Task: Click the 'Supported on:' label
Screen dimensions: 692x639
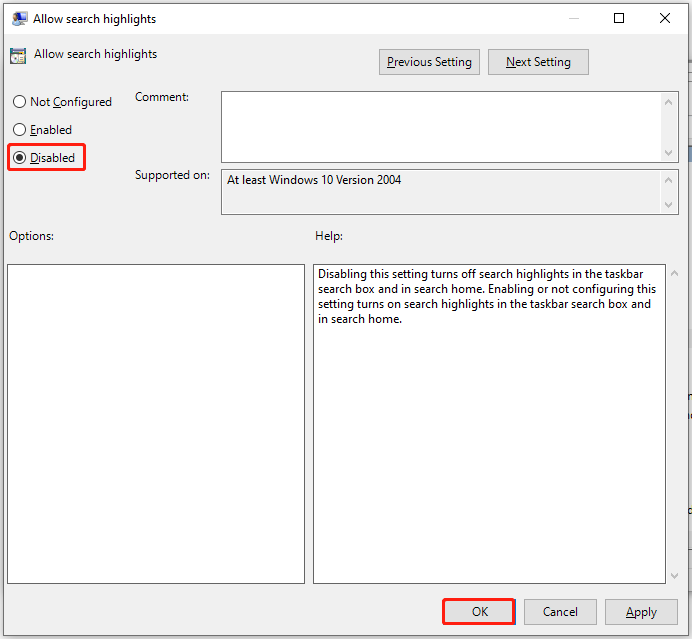Action: 172,175
